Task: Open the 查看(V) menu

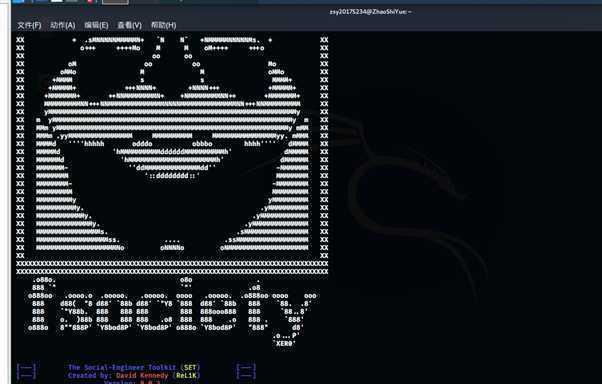Action: click(x=129, y=25)
